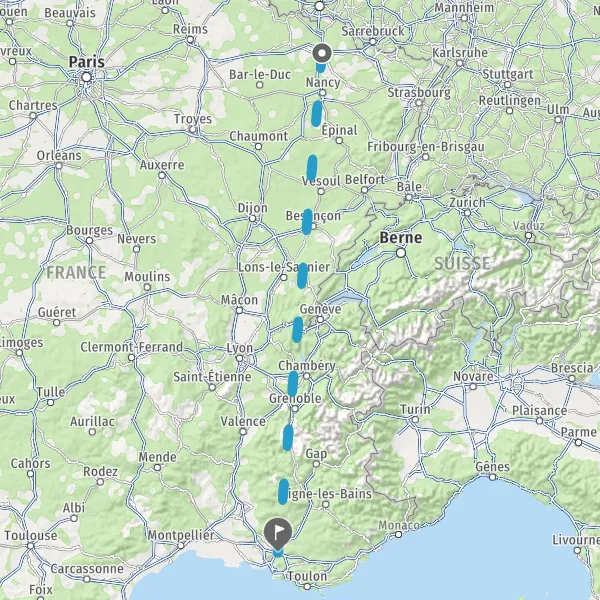The image size is (600, 600).
Task: Click the FRANCE country label
Action: point(76,272)
